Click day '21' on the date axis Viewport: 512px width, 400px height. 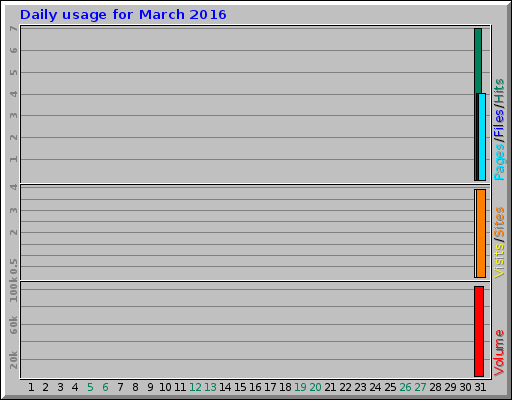pyautogui.click(x=330, y=387)
